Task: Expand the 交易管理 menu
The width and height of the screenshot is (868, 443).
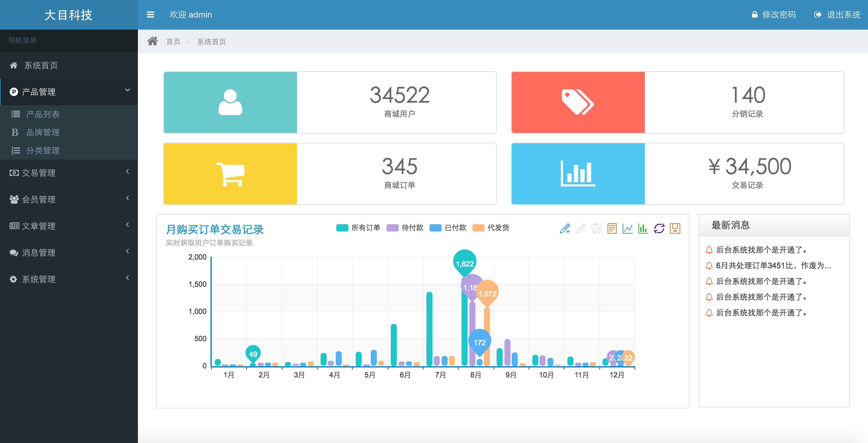Action: 69,173
